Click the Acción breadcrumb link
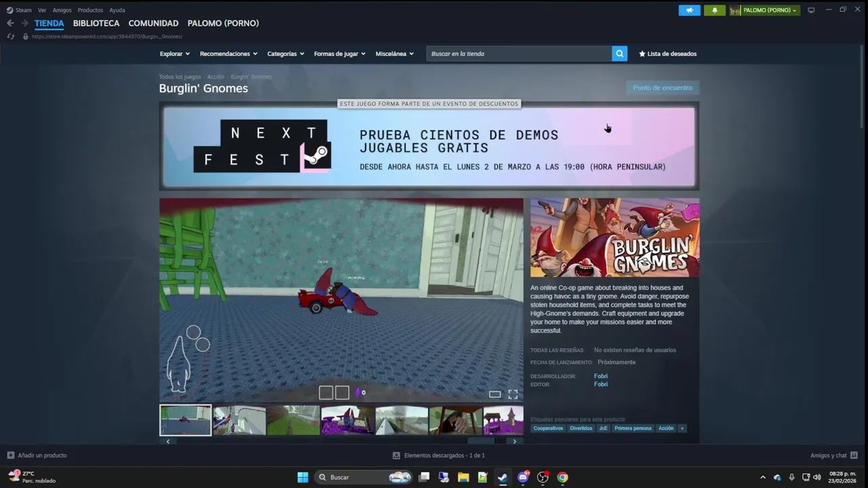Image resolution: width=868 pixels, height=488 pixels. coord(216,77)
